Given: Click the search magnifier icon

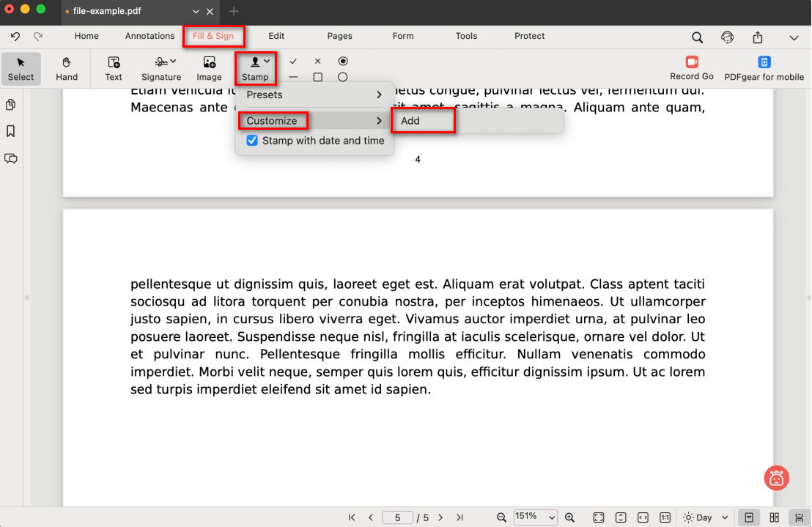Looking at the screenshot, I should click(697, 37).
